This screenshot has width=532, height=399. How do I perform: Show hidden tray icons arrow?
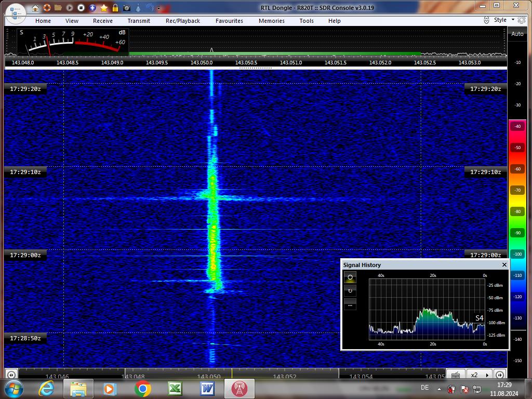[x=440, y=390]
